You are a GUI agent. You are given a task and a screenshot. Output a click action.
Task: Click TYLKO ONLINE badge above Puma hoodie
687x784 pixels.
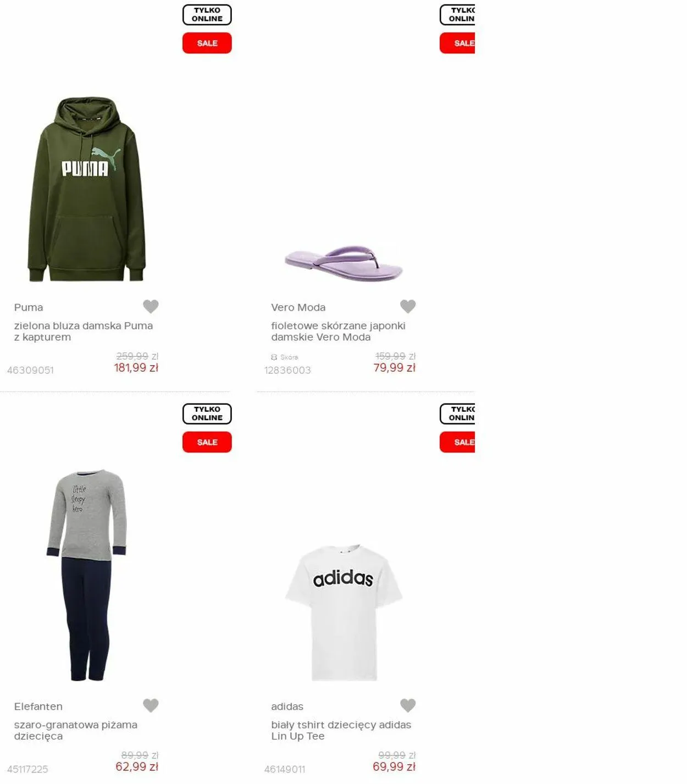207,15
